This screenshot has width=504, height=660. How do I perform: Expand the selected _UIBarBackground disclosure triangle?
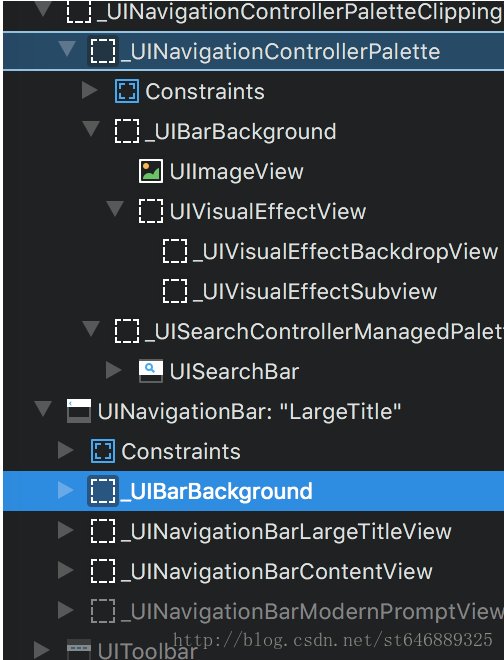tap(65, 490)
